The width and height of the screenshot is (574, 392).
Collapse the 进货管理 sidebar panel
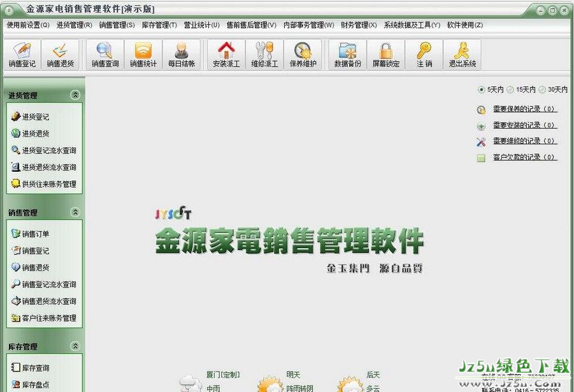pos(75,95)
